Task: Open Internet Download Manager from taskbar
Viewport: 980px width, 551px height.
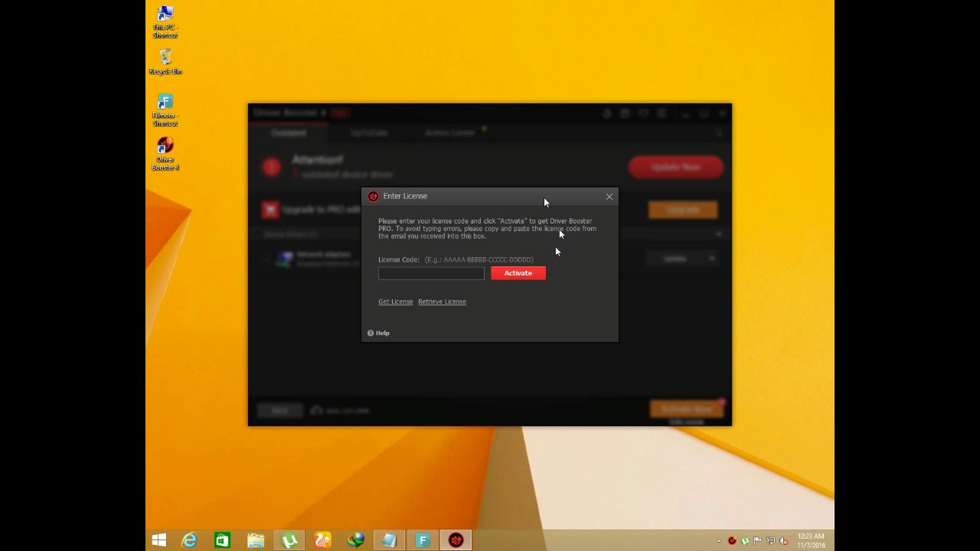Action: coord(356,540)
